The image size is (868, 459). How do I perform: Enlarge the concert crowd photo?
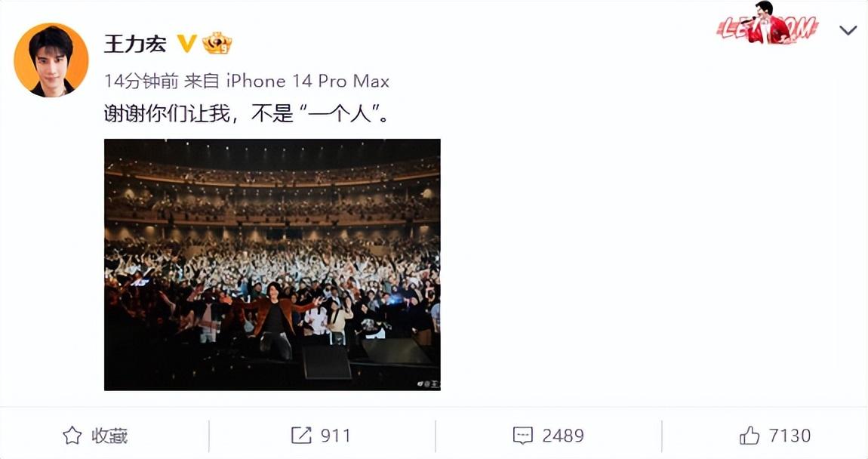(272, 265)
